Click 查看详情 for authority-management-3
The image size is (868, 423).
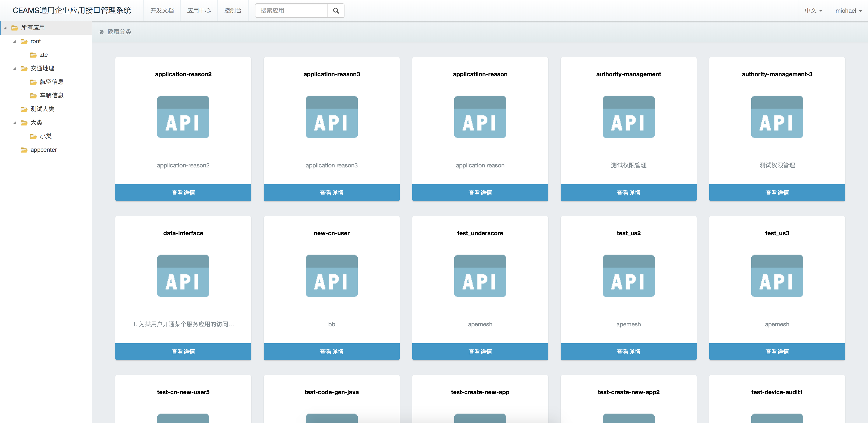(777, 193)
